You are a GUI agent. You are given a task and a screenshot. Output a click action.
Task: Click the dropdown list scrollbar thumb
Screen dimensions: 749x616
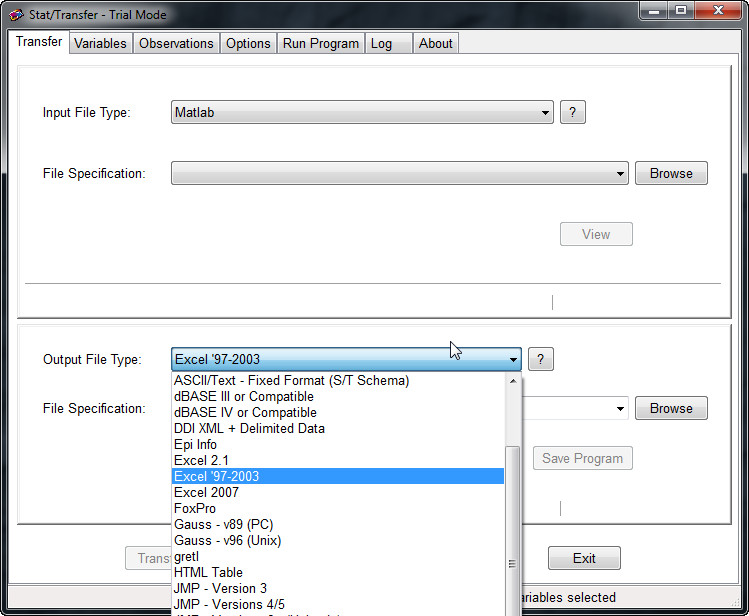pyautogui.click(x=513, y=530)
